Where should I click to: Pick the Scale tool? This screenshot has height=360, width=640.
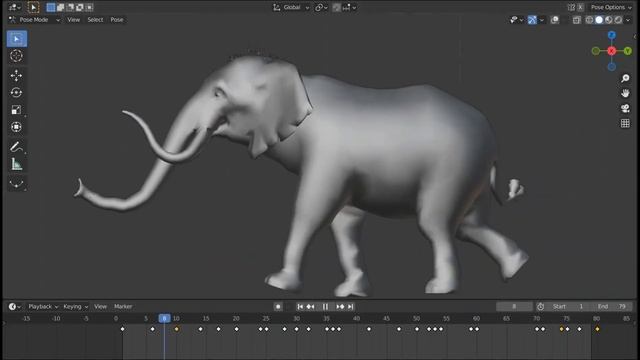point(17,110)
